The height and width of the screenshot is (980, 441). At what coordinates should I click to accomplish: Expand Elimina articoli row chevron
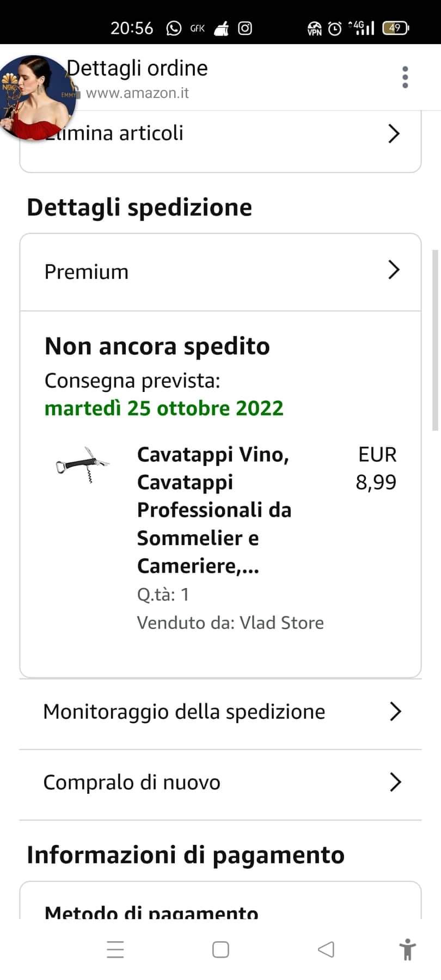(394, 133)
